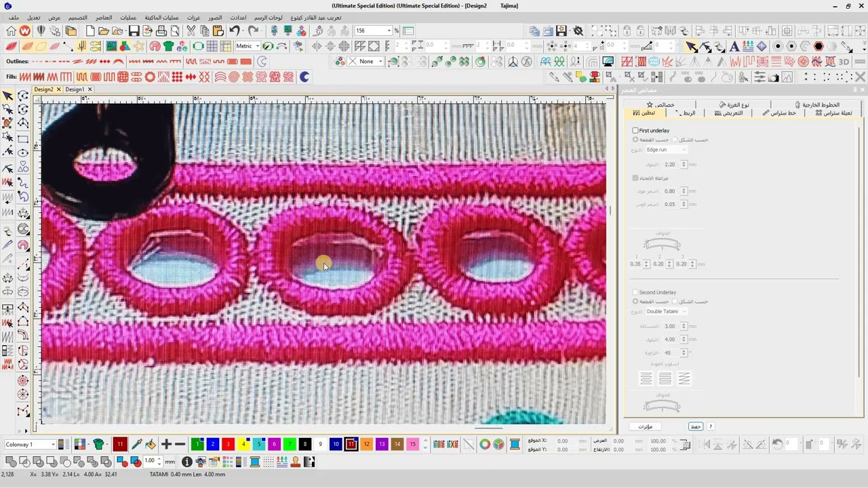Screen dimensions: 868x488
Task: Open the design information icon
Action: pyautogui.click(x=186, y=462)
